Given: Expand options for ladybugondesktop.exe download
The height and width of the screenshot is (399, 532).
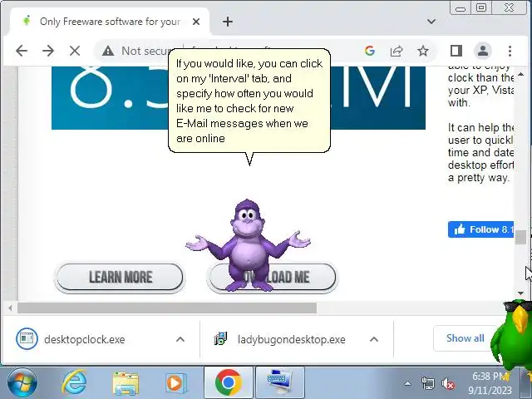Looking at the screenshot, I should 374,339.
